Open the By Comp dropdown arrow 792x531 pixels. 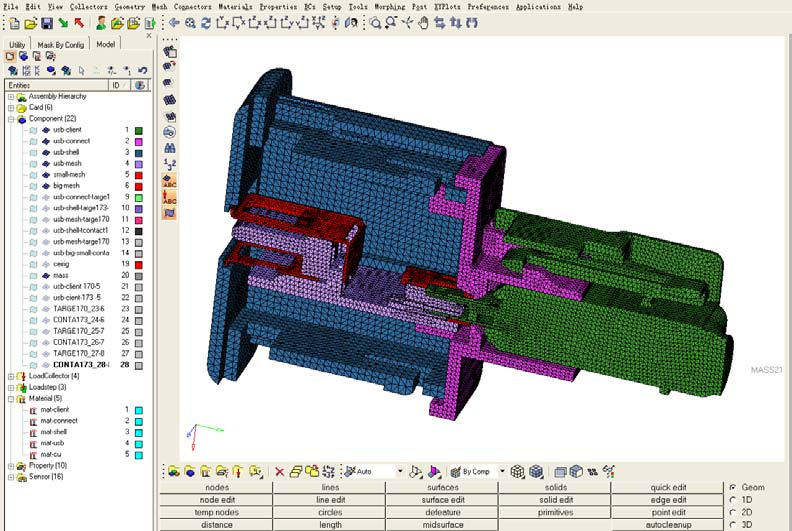coord(502,471)
